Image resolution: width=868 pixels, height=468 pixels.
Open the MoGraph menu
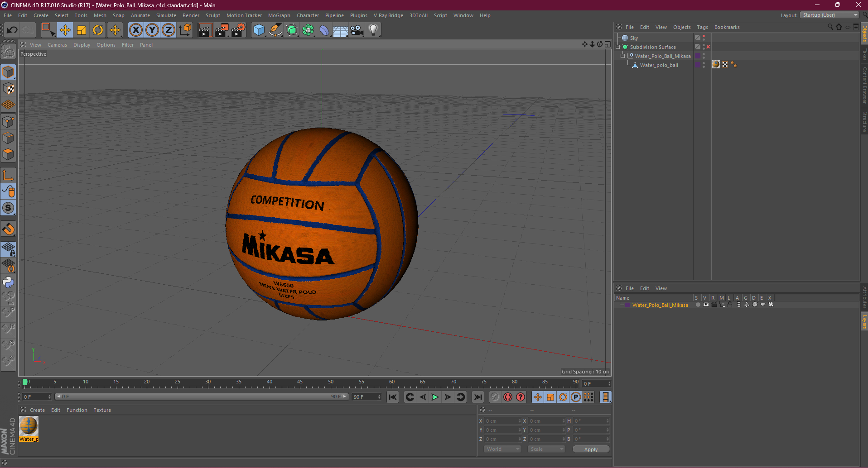point(279,15)
